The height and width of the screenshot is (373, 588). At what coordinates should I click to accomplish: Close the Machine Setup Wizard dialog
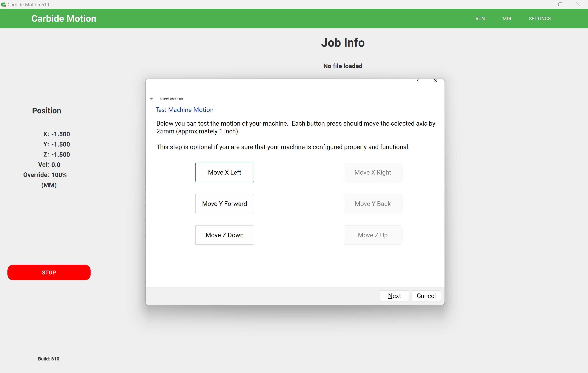click(435, 81)
